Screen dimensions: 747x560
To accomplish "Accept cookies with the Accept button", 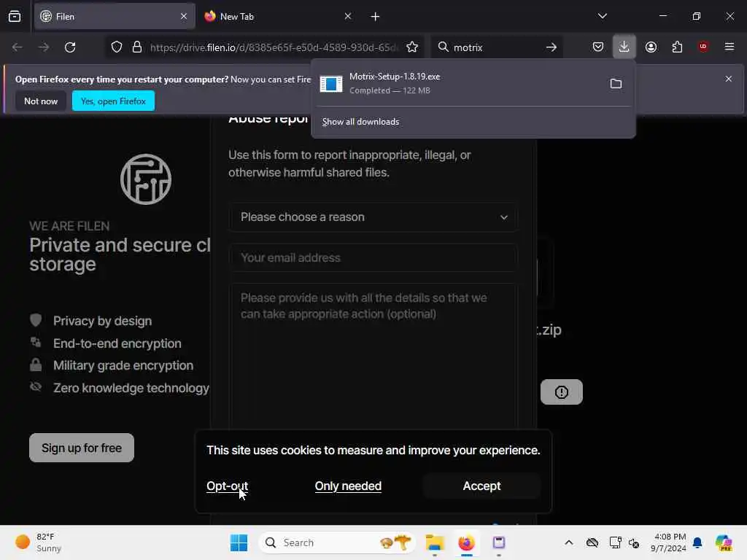I will point(481,486).
